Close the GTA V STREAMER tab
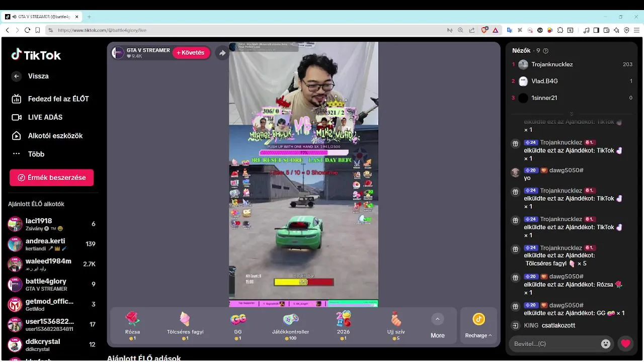 point(77,17)
